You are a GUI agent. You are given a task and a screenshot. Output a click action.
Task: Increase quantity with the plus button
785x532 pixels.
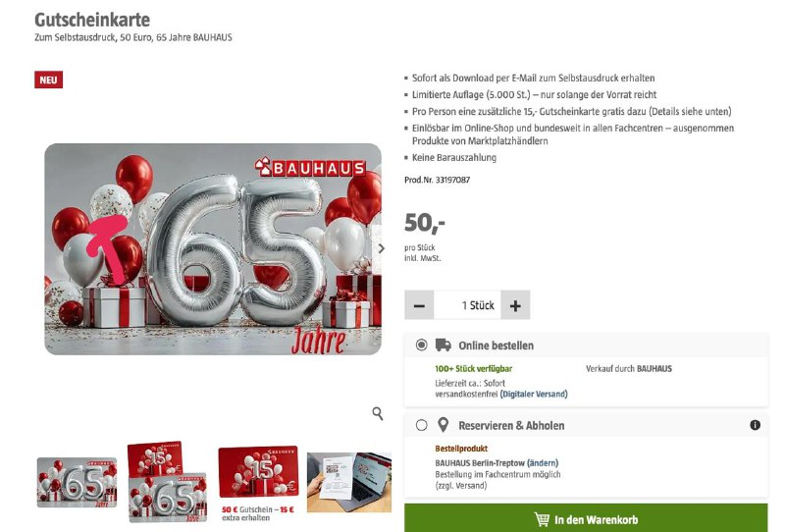click(515, 305)
